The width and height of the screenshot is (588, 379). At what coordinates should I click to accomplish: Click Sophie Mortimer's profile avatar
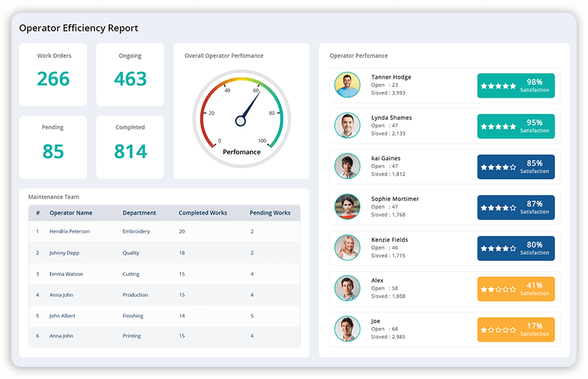click(347, 207)
